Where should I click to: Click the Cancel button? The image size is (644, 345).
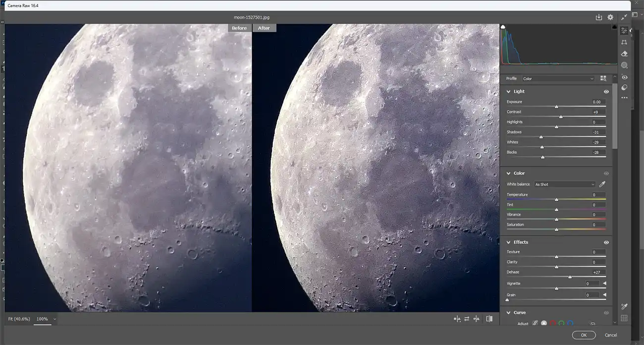point(611,335)
